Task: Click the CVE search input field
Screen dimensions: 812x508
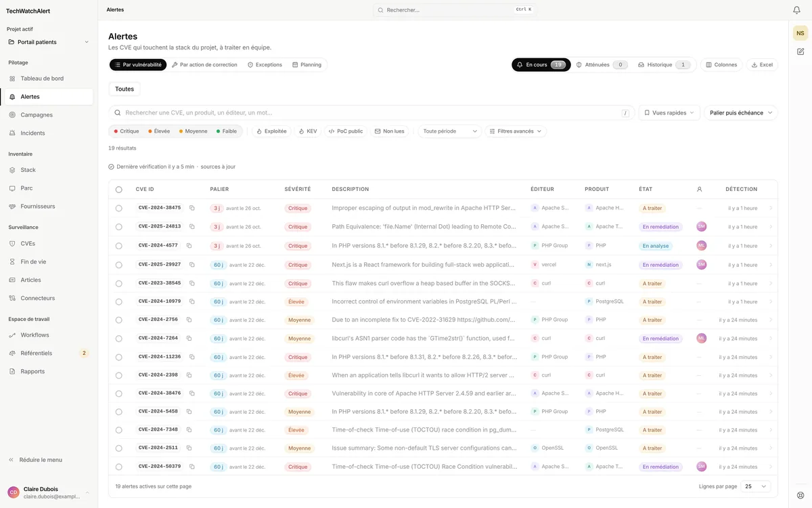Action: (371, 113)
